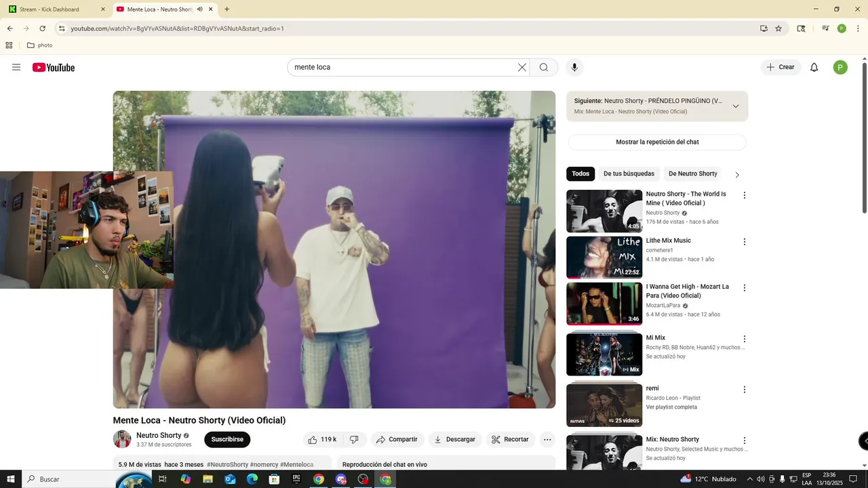Open options menu for 'Mi Mix'
Image resolution: width=868 pixels, height=488 pixels.
click(x=744, y=339)
